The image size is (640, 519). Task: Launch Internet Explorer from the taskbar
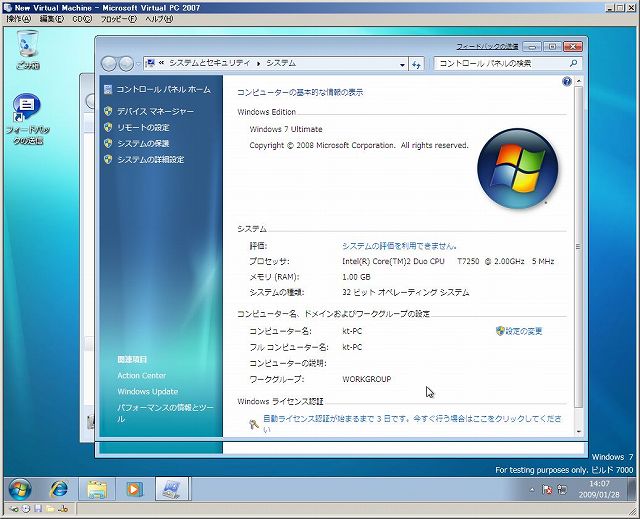click(x=58, y=489)
